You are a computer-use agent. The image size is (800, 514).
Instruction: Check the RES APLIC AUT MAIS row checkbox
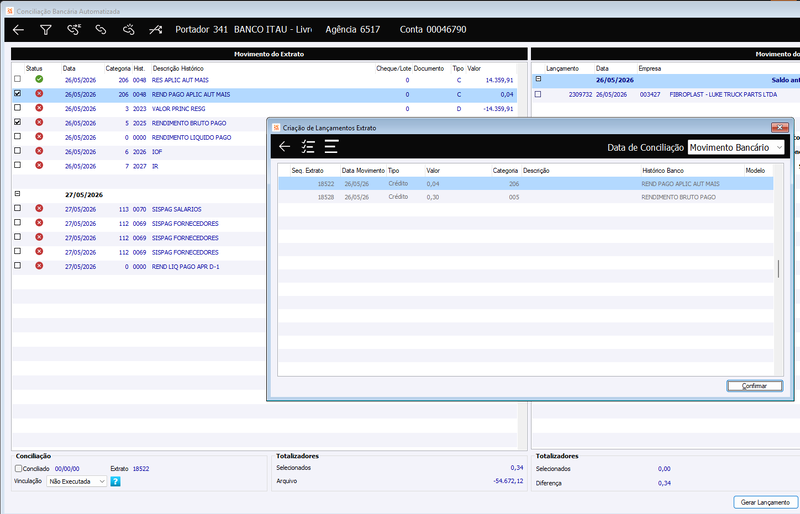(18, 79)
